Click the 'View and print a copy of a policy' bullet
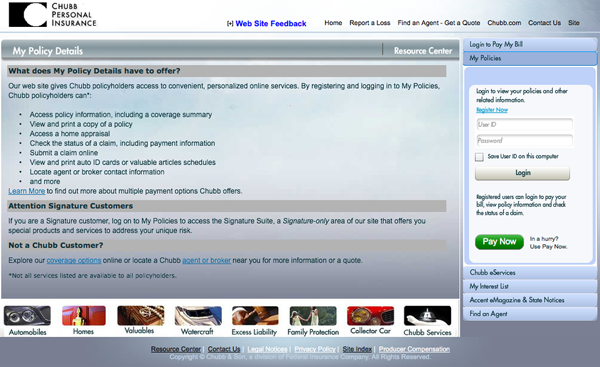The height and width of the screenshot is (367, 600). [x=81, y=124]
